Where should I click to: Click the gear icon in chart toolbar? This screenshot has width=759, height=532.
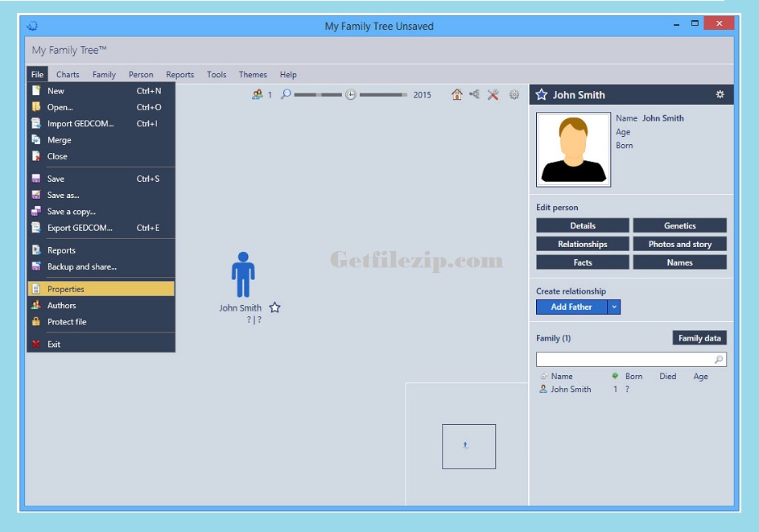[514, 94]
